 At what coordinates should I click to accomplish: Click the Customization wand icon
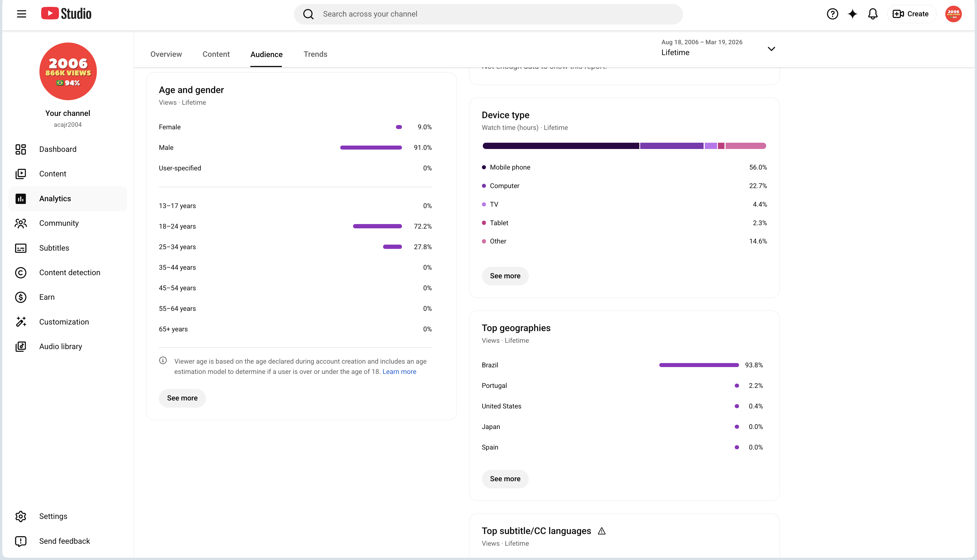click(x=21, y=322)
